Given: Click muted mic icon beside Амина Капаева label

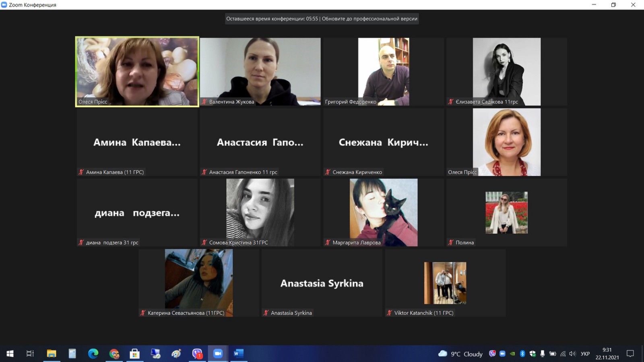Looking at the screenshot, I should 81,172.
